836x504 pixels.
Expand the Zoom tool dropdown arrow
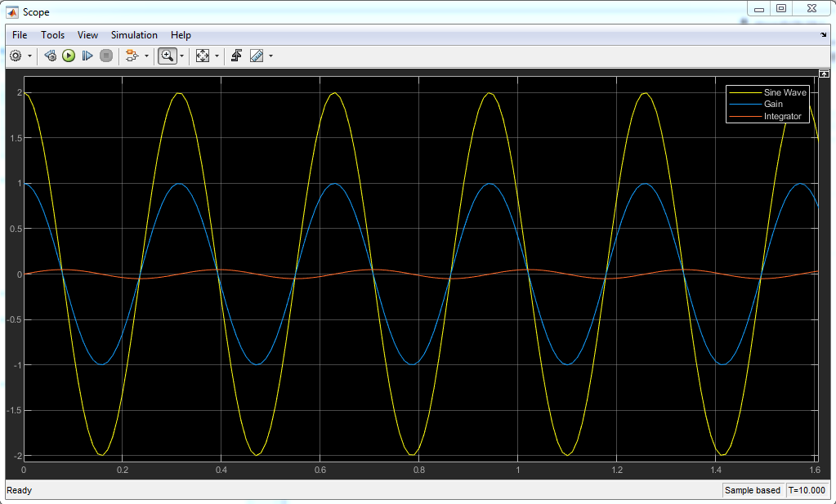click(x=181, y=56)
